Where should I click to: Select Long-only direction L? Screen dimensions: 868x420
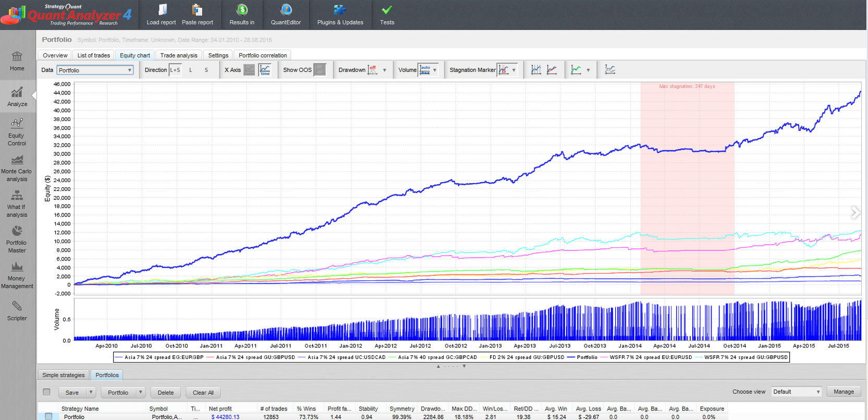(191, 70)
